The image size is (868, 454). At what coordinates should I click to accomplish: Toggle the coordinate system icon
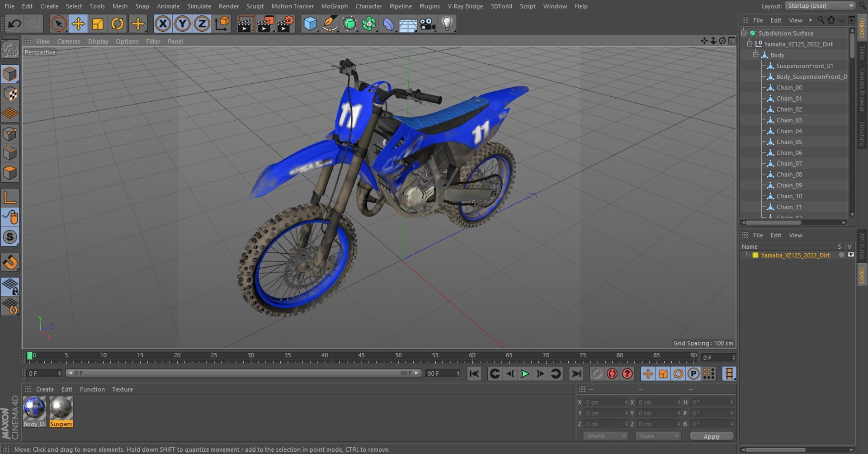pos(222,24)
